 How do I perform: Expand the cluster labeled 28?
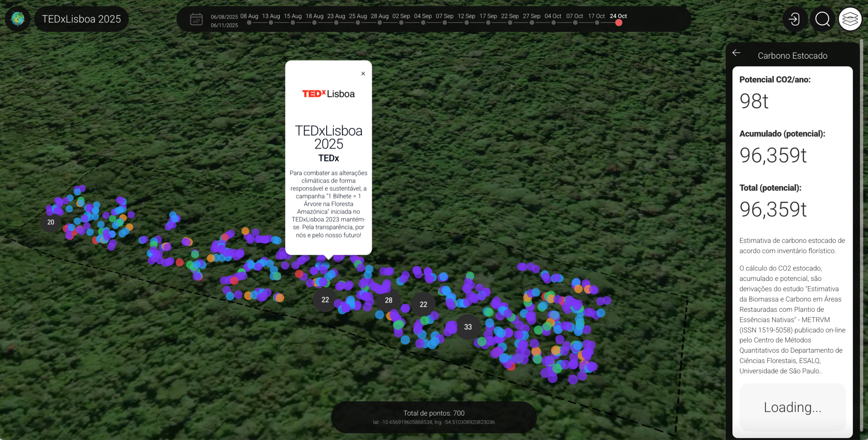(388, 300)
